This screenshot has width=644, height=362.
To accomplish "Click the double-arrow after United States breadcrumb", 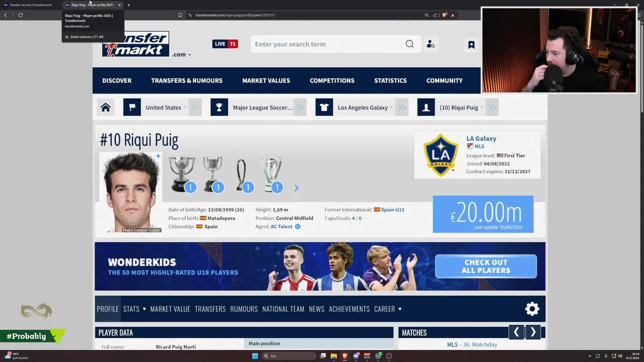I will (x=195, y=107).
